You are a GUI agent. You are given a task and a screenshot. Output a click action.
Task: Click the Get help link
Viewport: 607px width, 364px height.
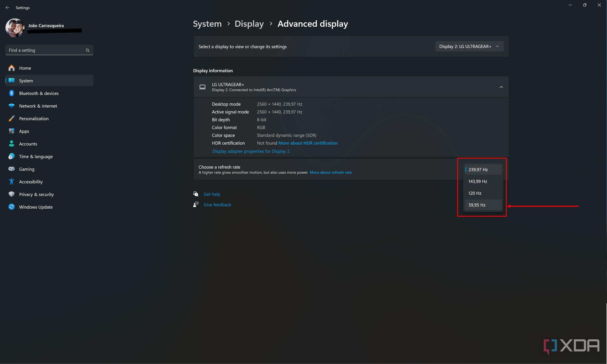[212, 194]
